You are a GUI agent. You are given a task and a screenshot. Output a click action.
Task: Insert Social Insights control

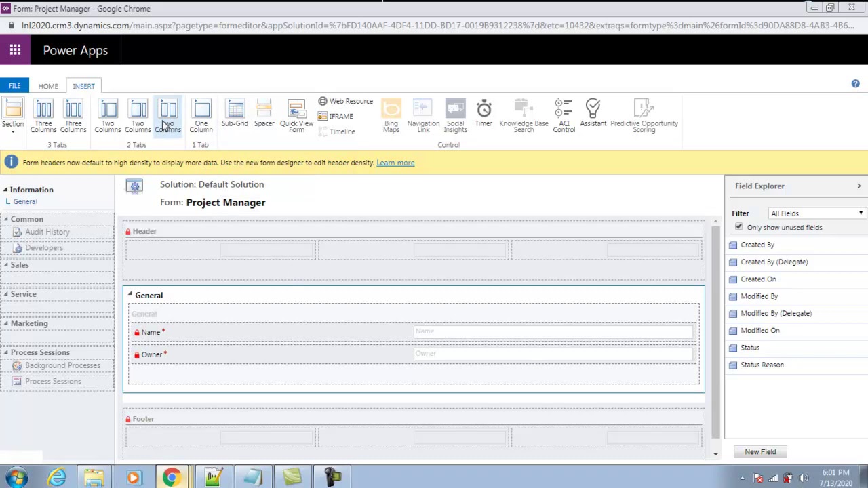(455, 116)
